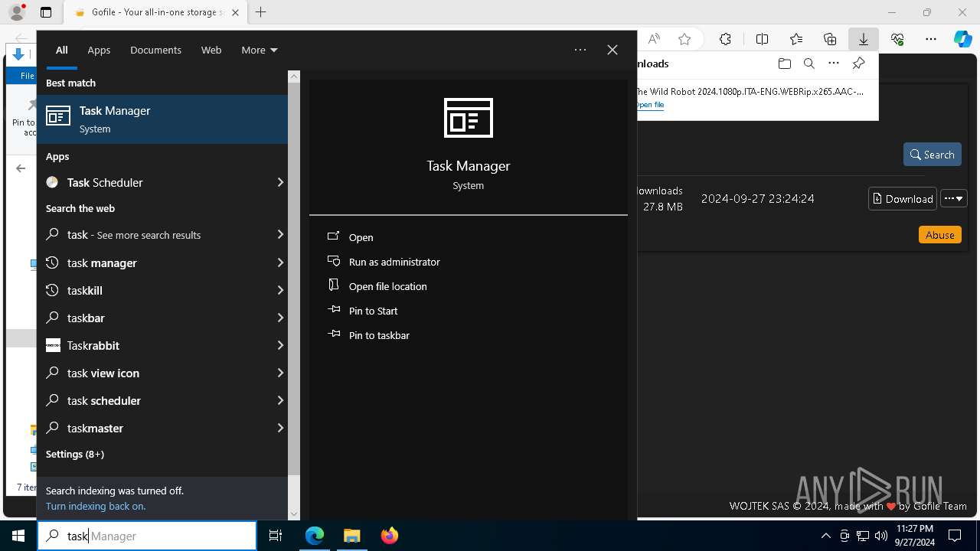
Task: Open the Windows Start menu
Action: tap(18, 536)
